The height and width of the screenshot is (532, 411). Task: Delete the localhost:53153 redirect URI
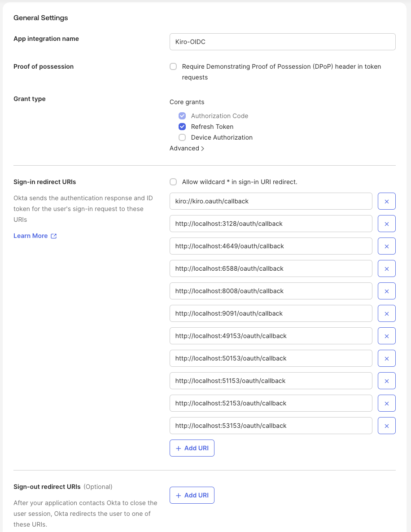[x=386, y=426]
